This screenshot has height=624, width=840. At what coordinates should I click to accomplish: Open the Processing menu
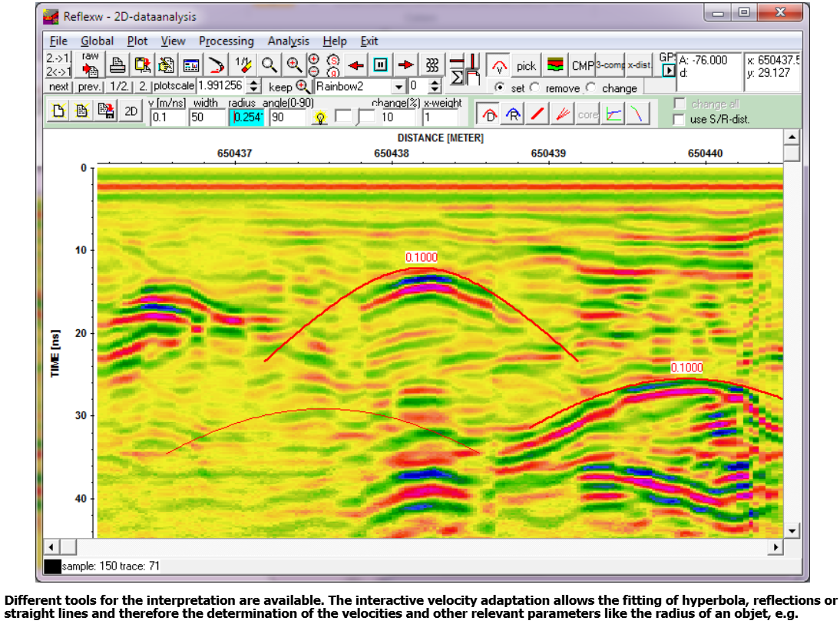226,41
